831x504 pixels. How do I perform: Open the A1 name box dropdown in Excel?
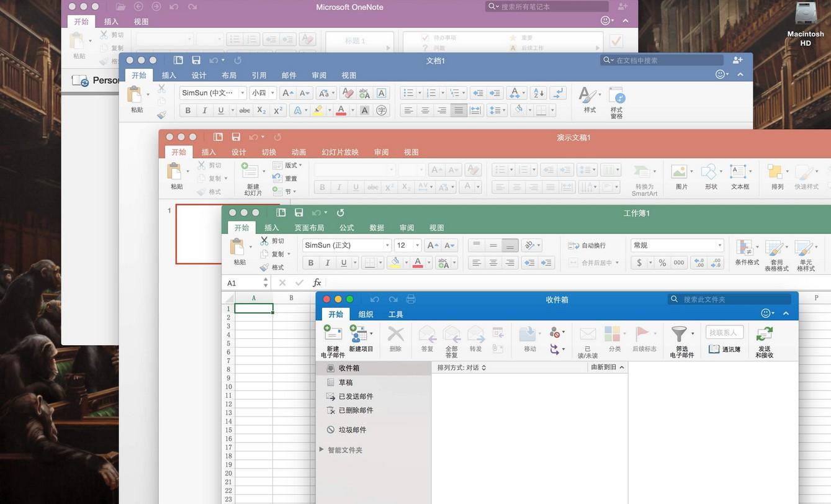click(266, 282)
